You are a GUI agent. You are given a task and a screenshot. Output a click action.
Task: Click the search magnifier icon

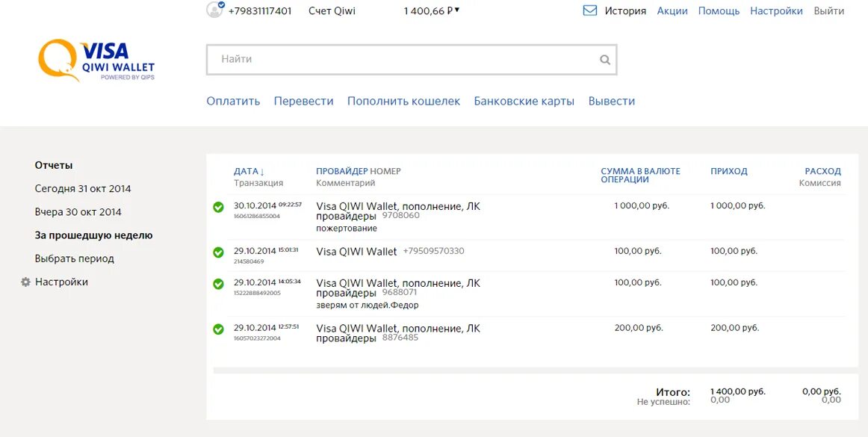(605, 60)
